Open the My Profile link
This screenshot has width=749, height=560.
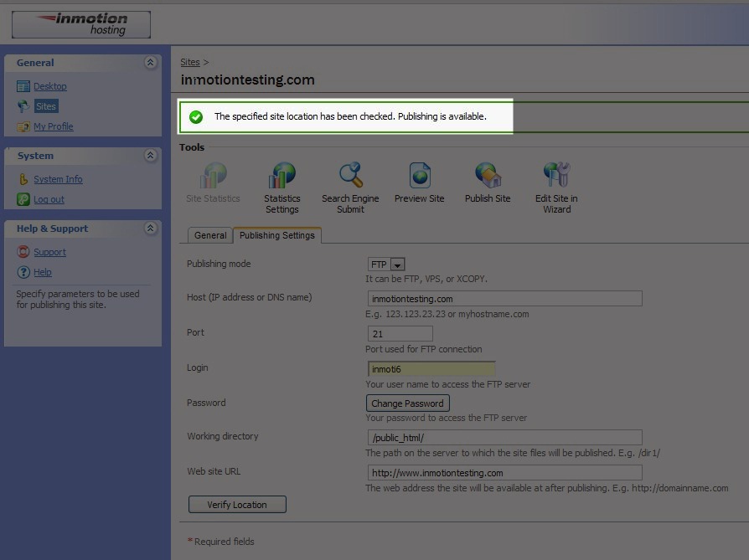tap(53, 126)
